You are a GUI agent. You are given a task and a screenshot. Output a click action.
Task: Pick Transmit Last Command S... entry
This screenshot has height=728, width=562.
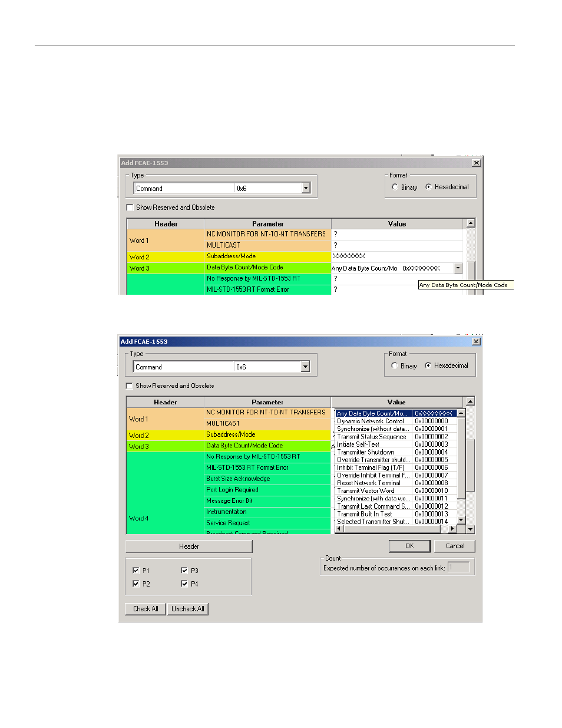point(395,506)
